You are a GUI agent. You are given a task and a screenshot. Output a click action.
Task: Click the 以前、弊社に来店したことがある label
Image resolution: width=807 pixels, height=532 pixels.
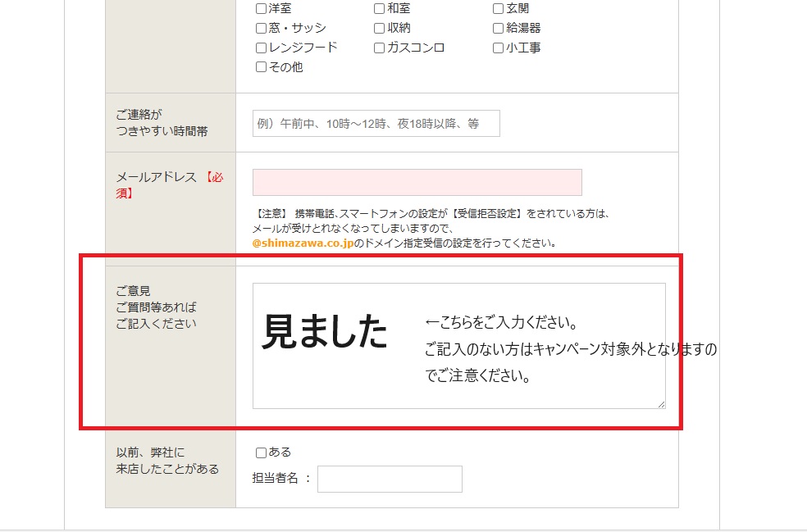pos(167,461)
